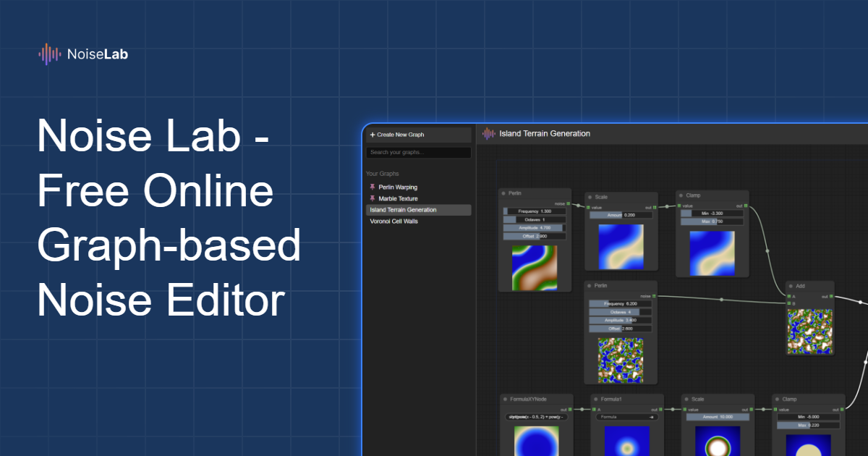Adjust the Amplitude 4.700 slider

click(x=535, y=227)
